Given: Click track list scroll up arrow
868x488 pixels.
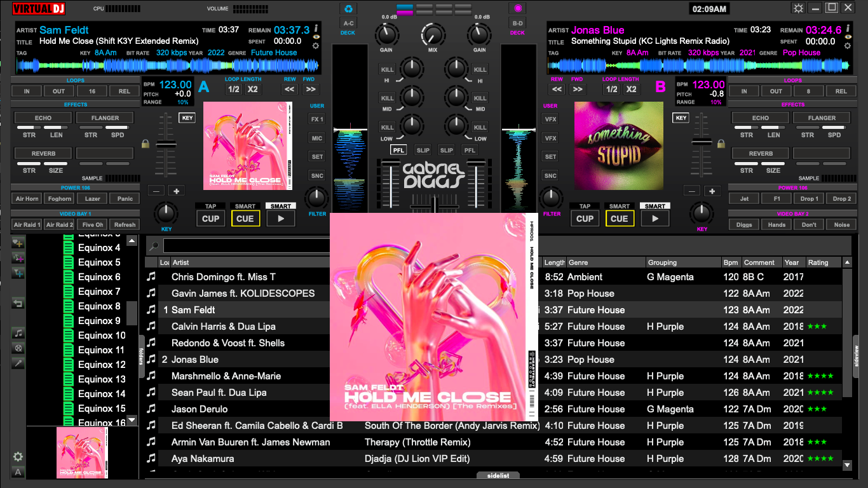Looking at the screenshot, I should pyautogui.click(x=847, y=262).
